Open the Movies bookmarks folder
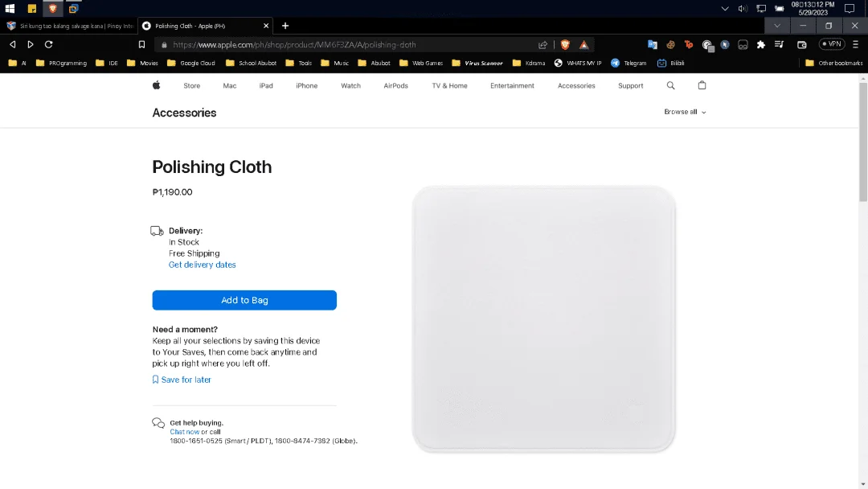 [142, 63]
